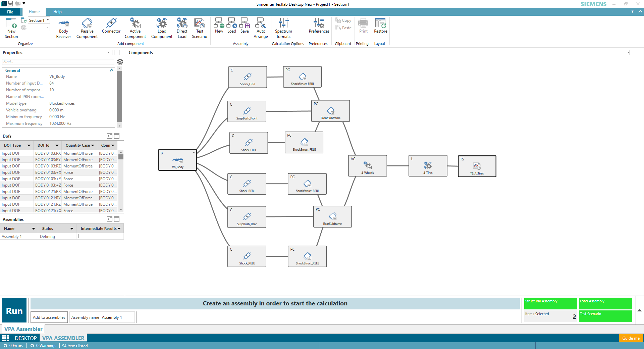The image size is (644, 349).
Task: Toggle the Test Scenario status tile
Action: pos(605,316)
